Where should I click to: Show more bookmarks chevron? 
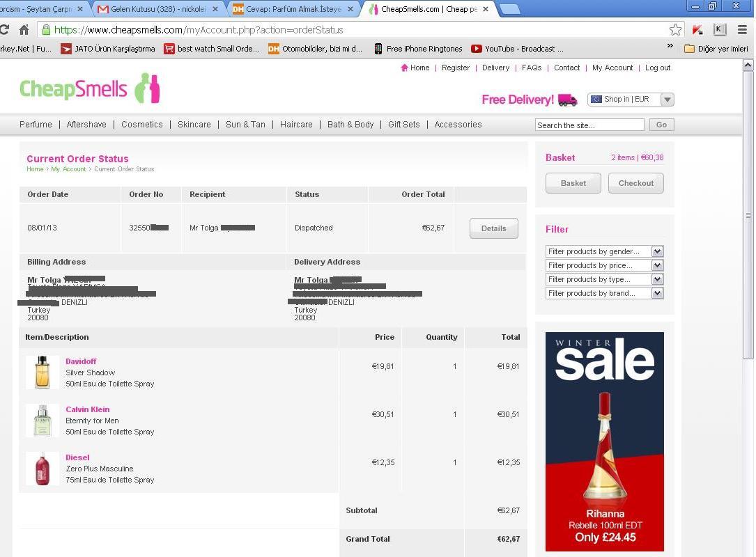670,46
